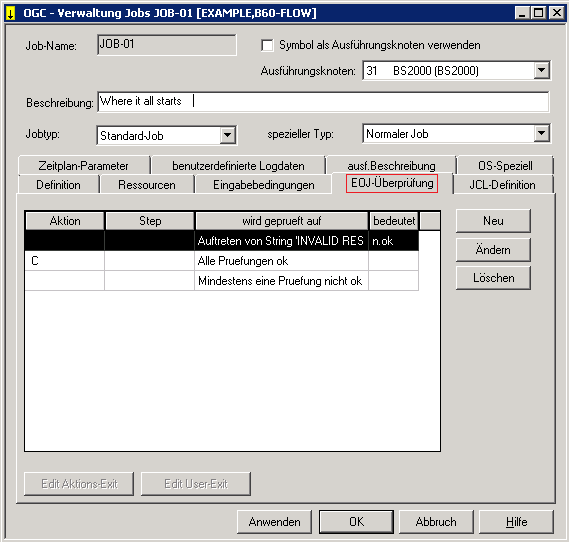Maximize the OGC window
This screenshot has width=569, height=542.
[x=539, y=13]
